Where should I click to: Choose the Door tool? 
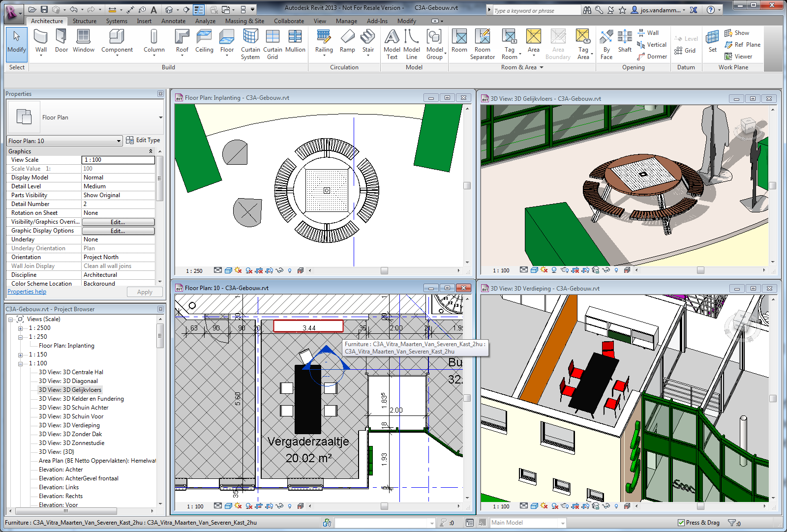61,41
